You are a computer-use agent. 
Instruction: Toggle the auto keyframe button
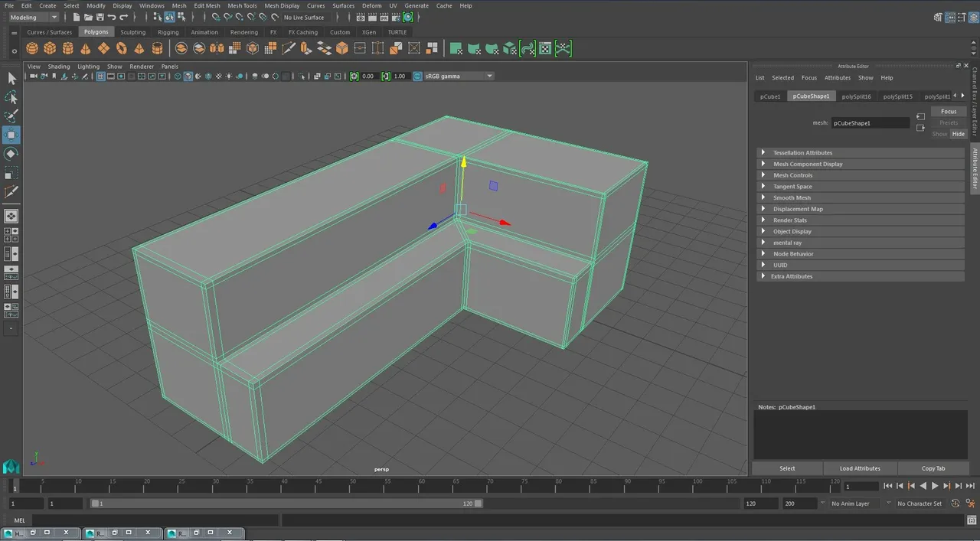pos(955,504)
